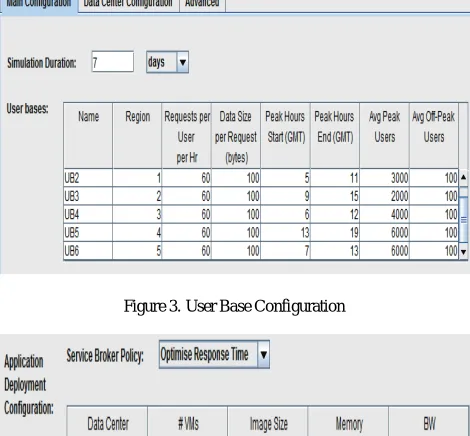
Task: Click off-peak users 100 in UB4 row
Action: coord(434,214)
